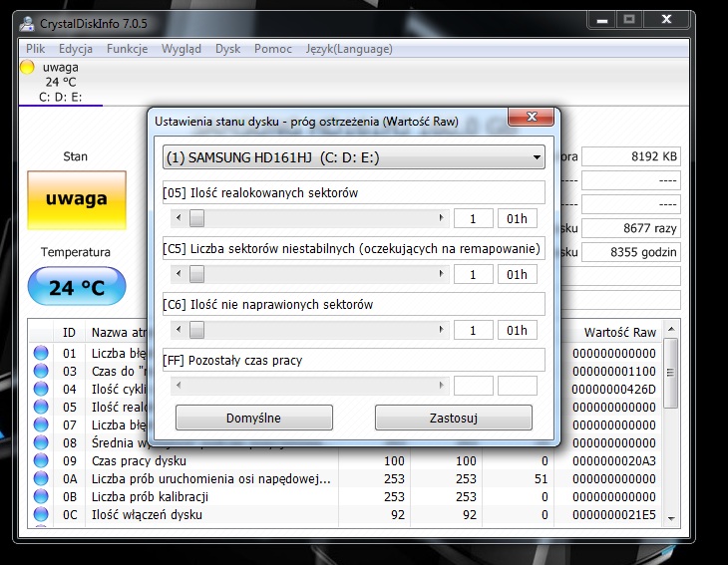Click left arrow of the [05] slider
Image resolution: width=728 pixels, height=565 pixels.
click(x=180, y=218)
